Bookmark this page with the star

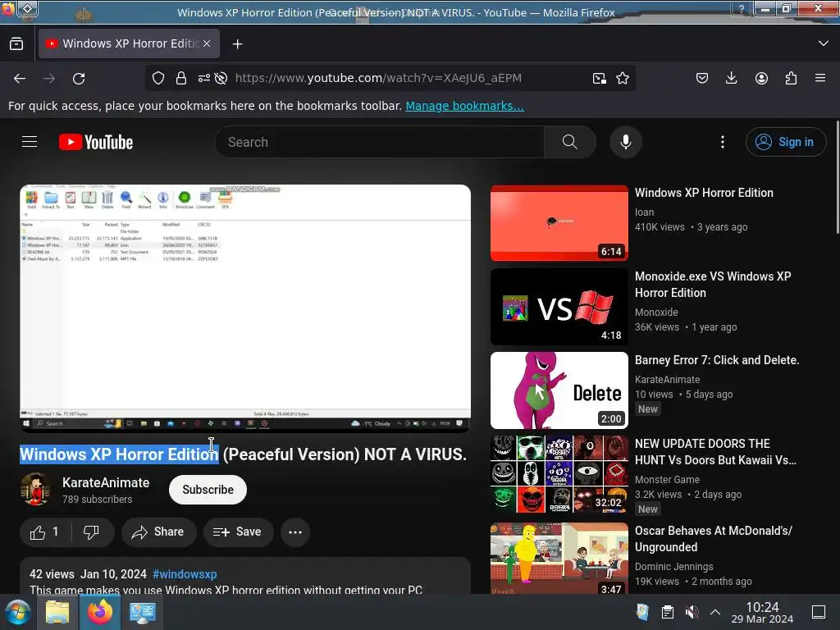[623, 78]
